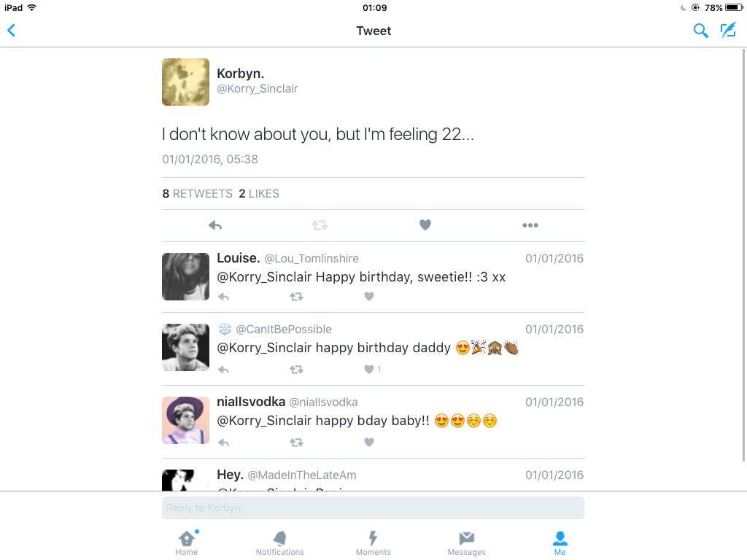Open more options ellipsis on main tweet
747x560 pixels.
(x=530, y=225)
